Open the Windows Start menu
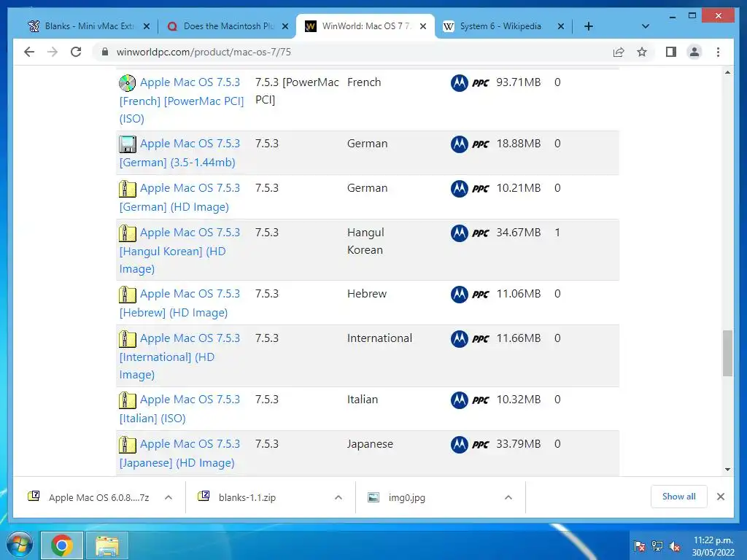 pyautogui.click(x=19, y=545)
